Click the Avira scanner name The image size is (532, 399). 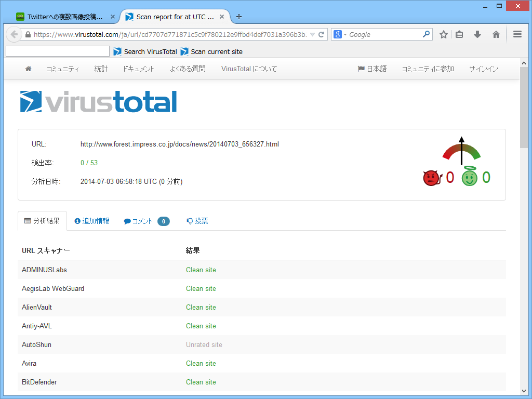(29, 363)
